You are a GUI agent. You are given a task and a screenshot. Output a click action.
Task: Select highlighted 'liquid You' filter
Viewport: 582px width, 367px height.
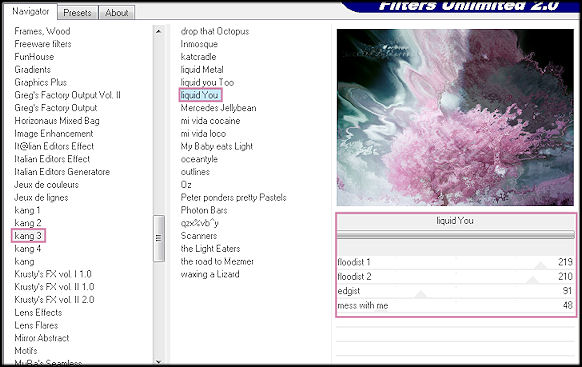200,95
